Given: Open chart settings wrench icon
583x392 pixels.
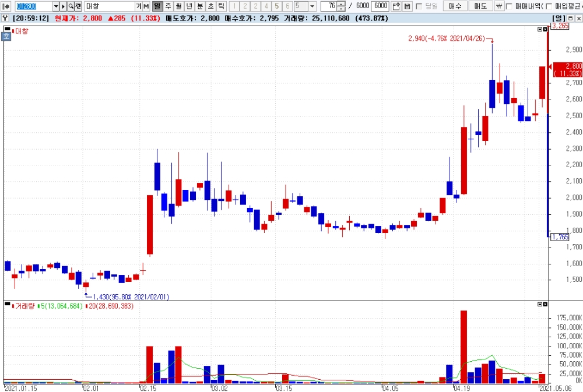Looking at the screenshot, I should point(5,18).
